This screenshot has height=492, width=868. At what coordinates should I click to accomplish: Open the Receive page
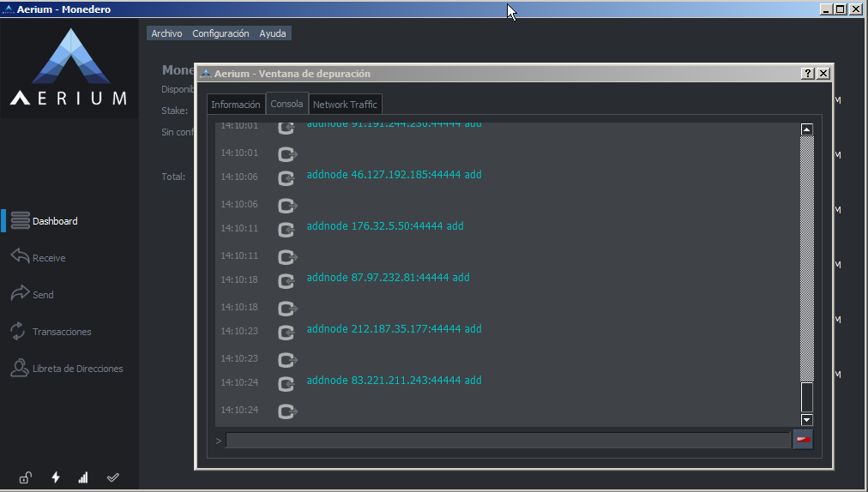click(x=49, y=258)
